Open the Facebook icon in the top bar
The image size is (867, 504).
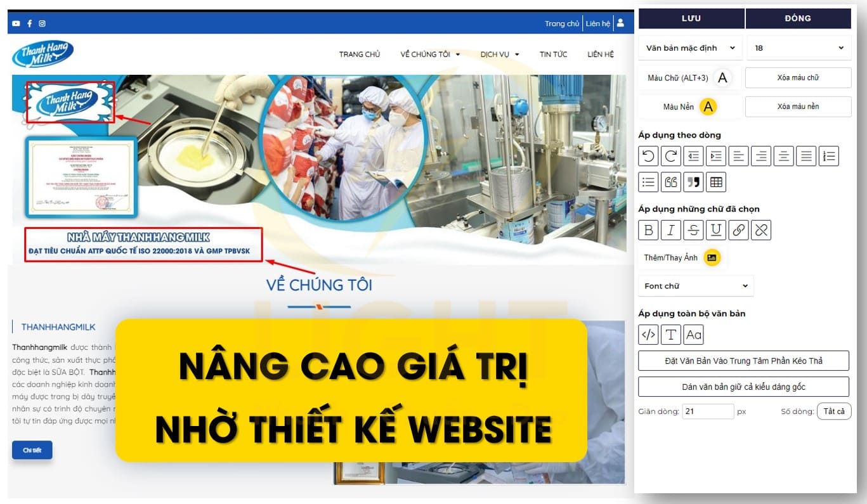tap(29, 23)
